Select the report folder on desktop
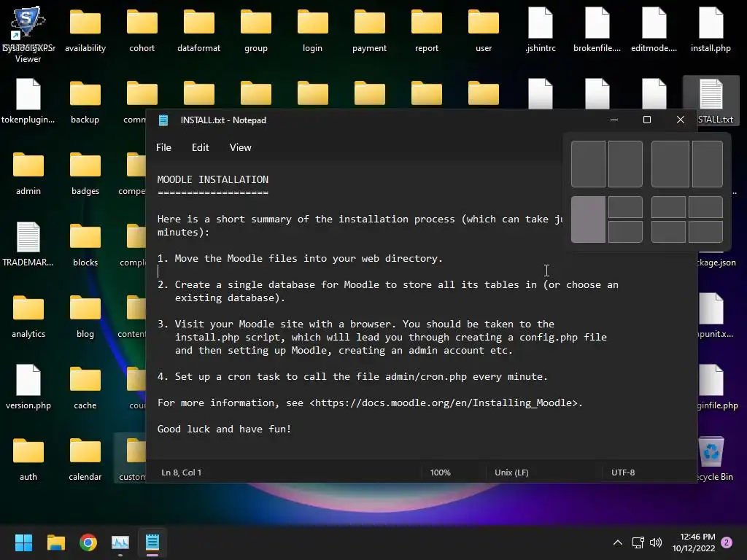This screenshot has width=747, height=560. 426,31
